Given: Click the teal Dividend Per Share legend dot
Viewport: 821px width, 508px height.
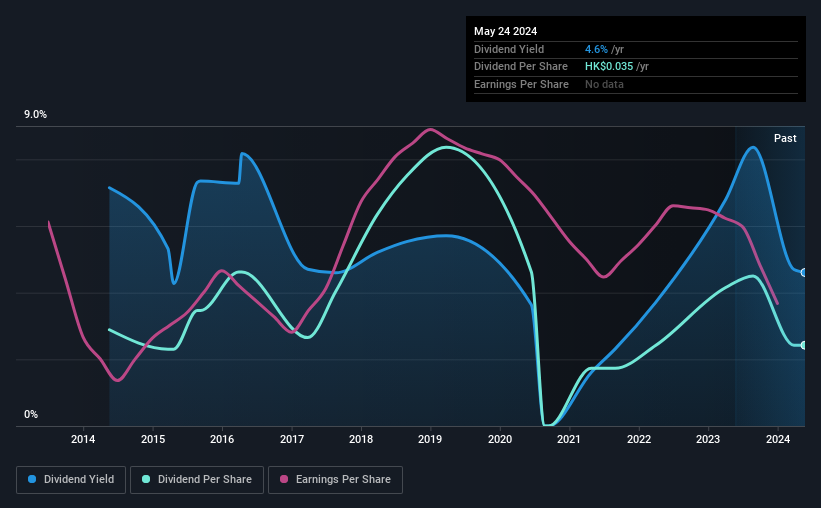Looking at the screenshot, I should 146,479.
